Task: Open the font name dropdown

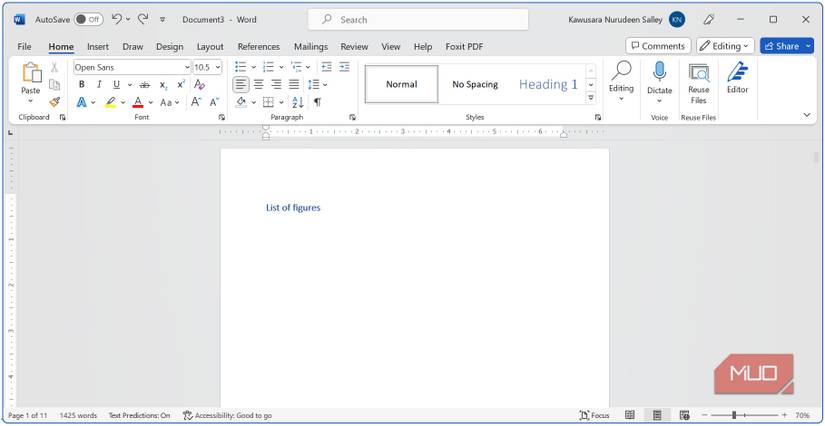Action: point(186,67)
